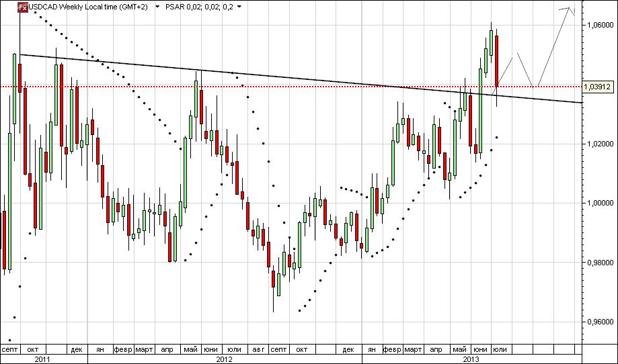Click the авг month label on time axis

258,349
